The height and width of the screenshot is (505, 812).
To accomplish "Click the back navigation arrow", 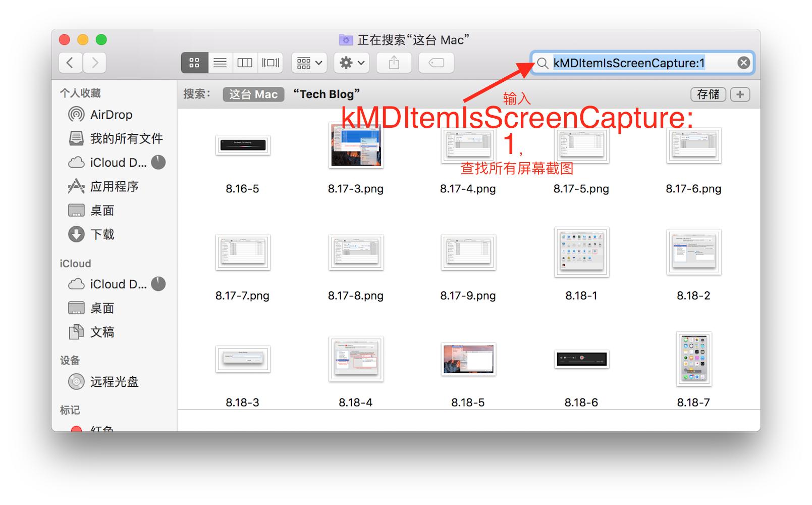I will (x=70, y=63).
